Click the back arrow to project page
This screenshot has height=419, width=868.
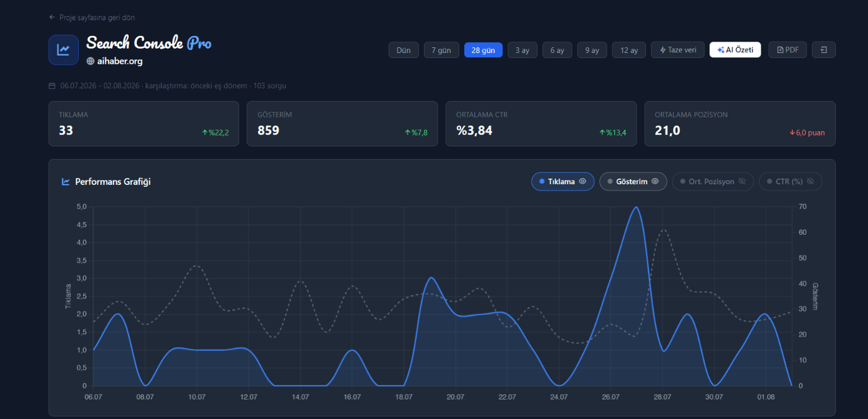[52, 17]
